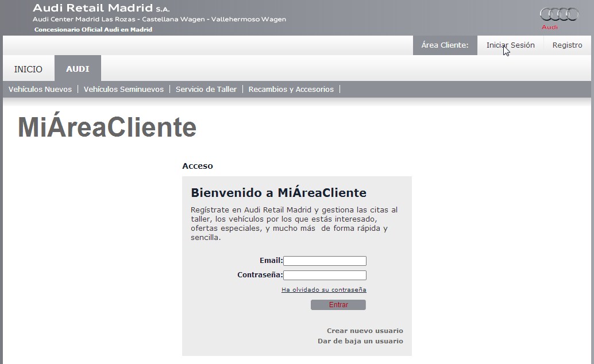594x364 pixels.
Task: Click the Bienvenido a MiÁreaCliente heading
Action: [279, 192]
